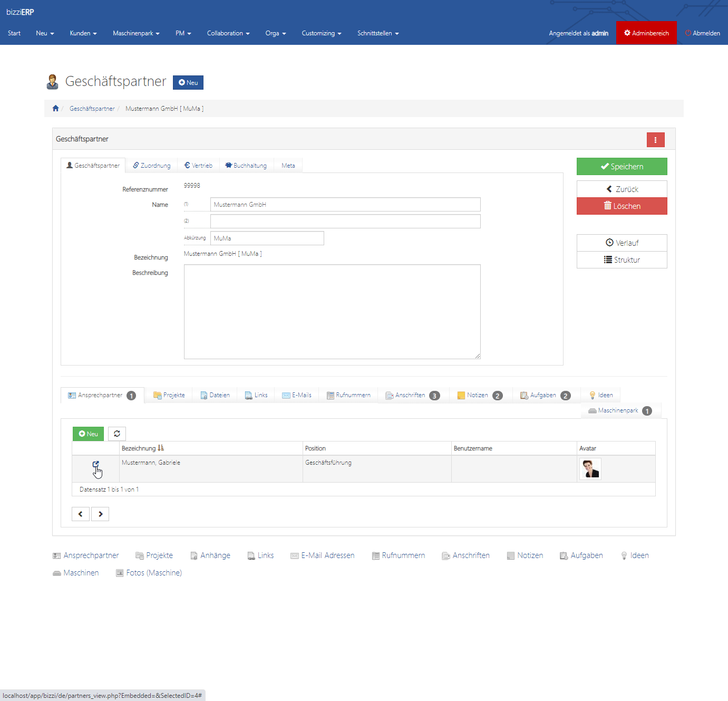This screenshot has height=701, width=728.
Task: Go to next page with right chevron
Action: 100,514
